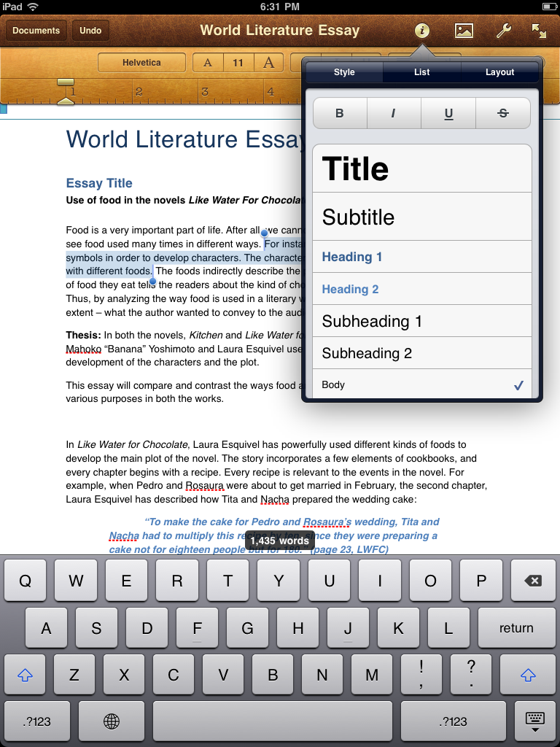Tap the word 'Thesis:' in the document
The image size is (560, 747).
tap(83, 335)
